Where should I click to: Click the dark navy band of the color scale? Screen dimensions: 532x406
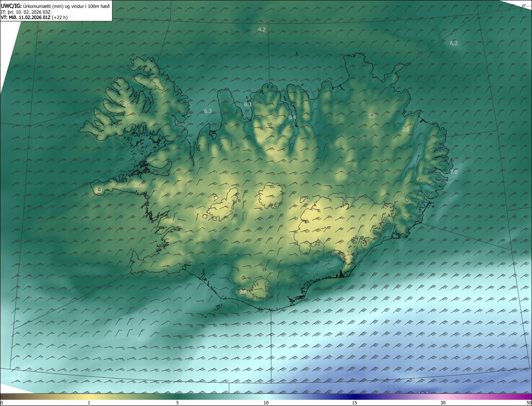click(x=355, y=396)
